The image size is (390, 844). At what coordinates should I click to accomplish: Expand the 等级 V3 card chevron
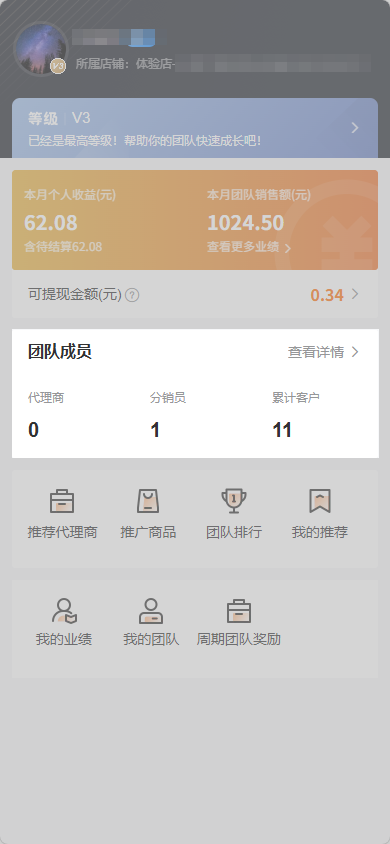(354, 128)
